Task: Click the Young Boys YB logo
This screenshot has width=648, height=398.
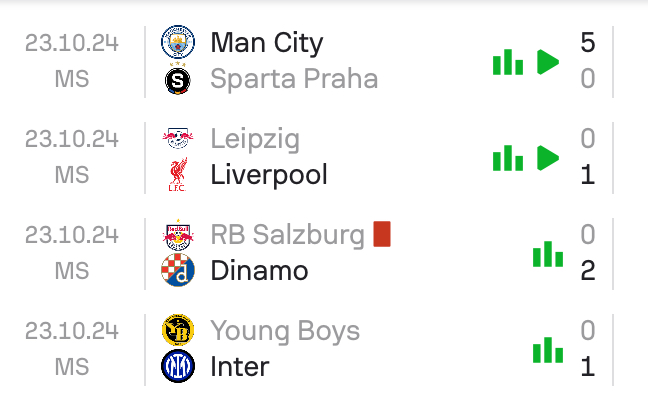Action: [178, 330]
